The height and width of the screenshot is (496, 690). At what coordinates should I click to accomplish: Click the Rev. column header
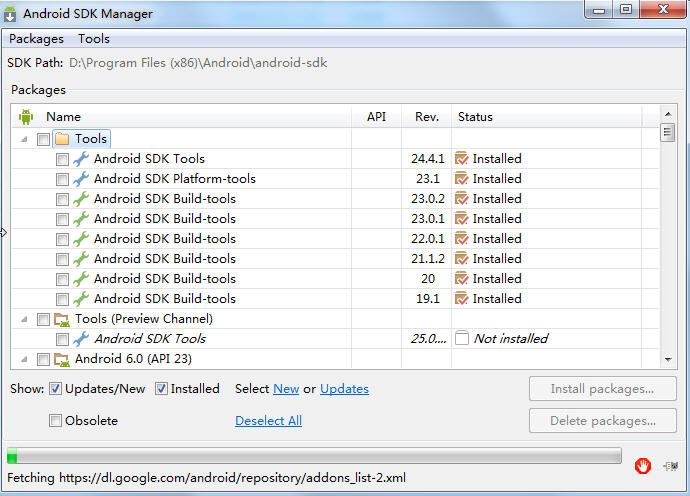tap(426, 117)
